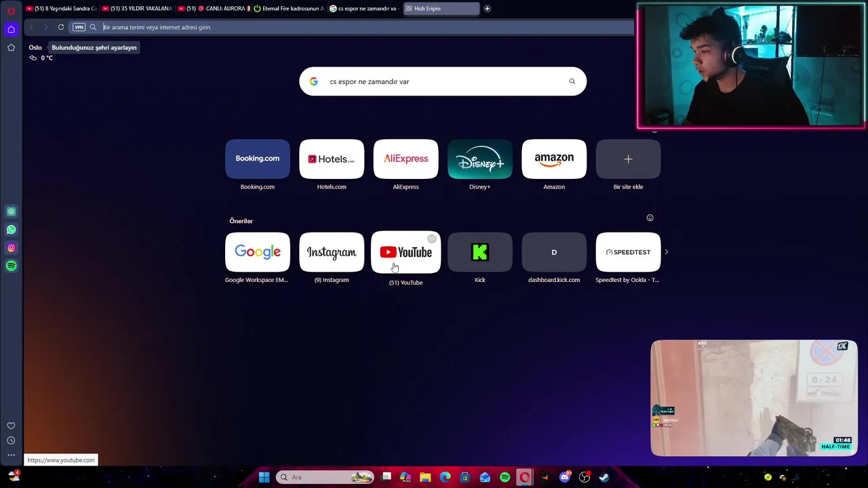Viewport: 868px width, 488px height.
Task: Switch to the 'Eternal Fire kadrosunun' tab
Action: point(289,9)
